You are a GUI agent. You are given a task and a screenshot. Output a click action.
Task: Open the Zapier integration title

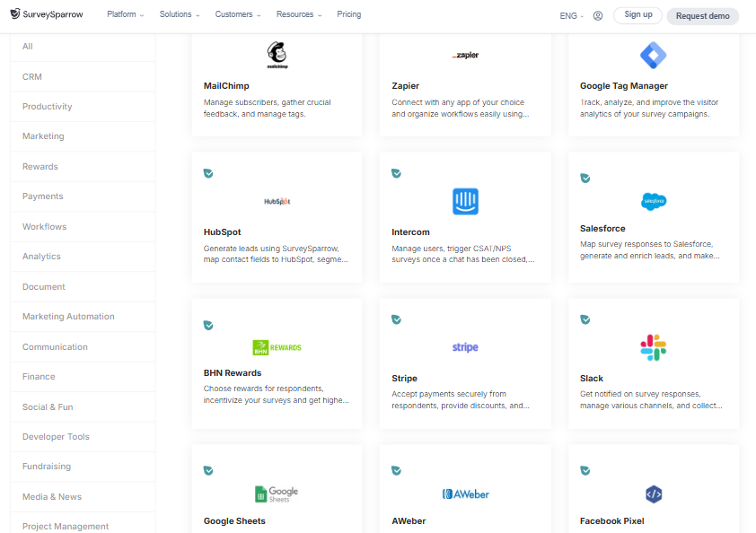click(x=406, y=86)
